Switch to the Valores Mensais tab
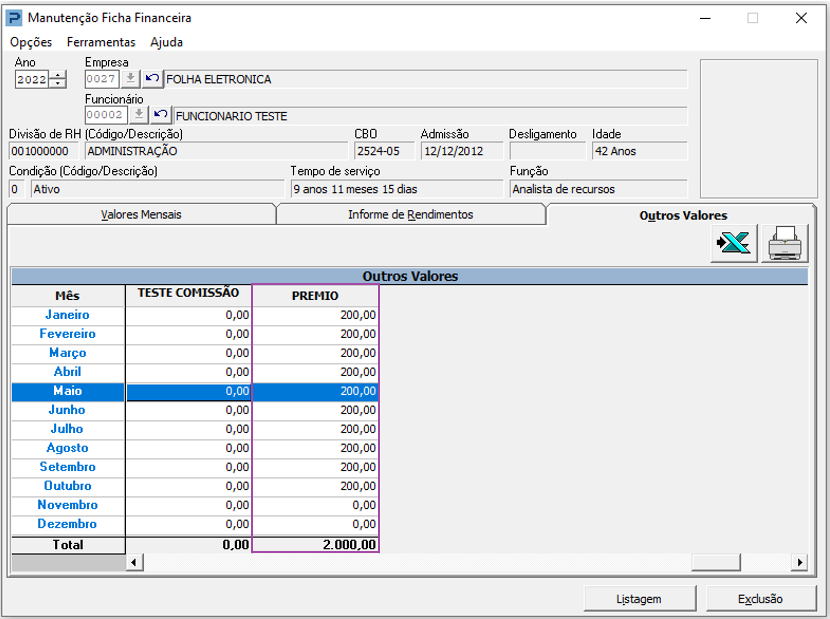This screenshot has height=619, width=830. coord(141,214)
